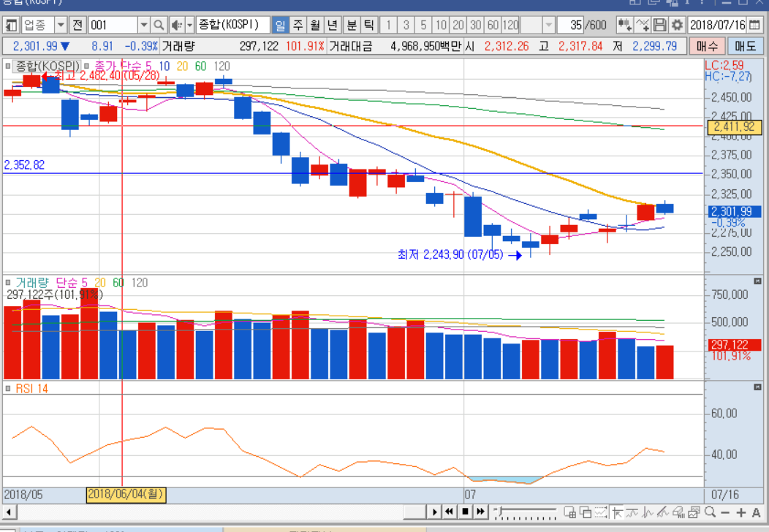The image size is (769, 532).
Task: Select the daily (일) period toggle
Action: click(280, 26)
